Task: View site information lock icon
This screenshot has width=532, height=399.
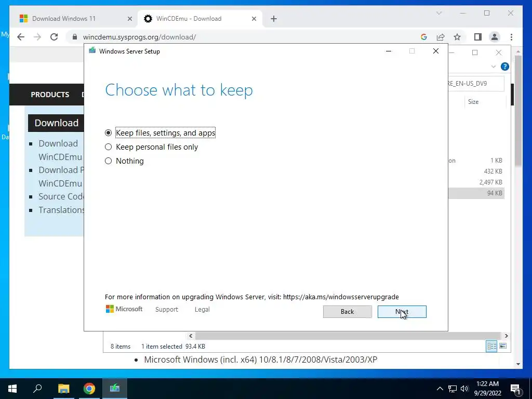Action: [75, 37]
